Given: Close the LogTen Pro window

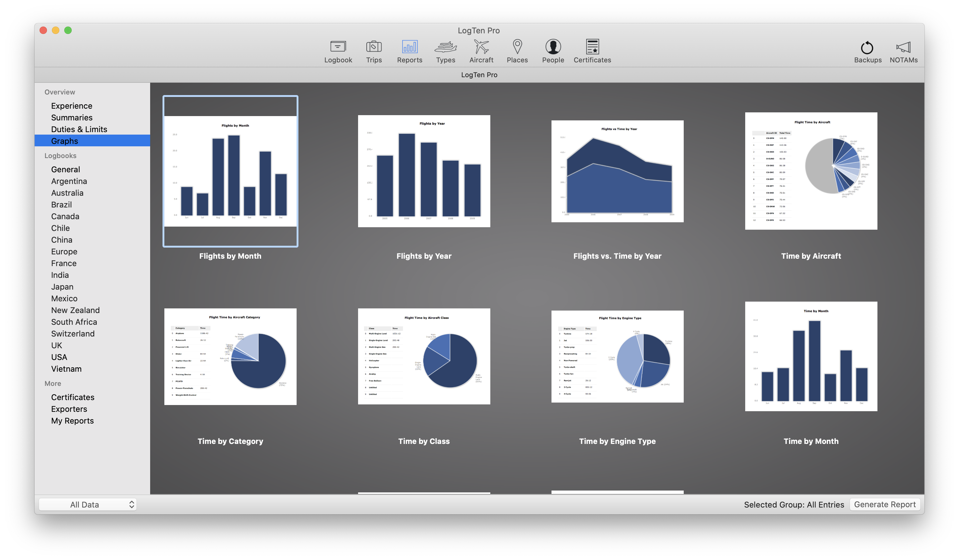Looking at the screenshot, I should pos(43,31).
